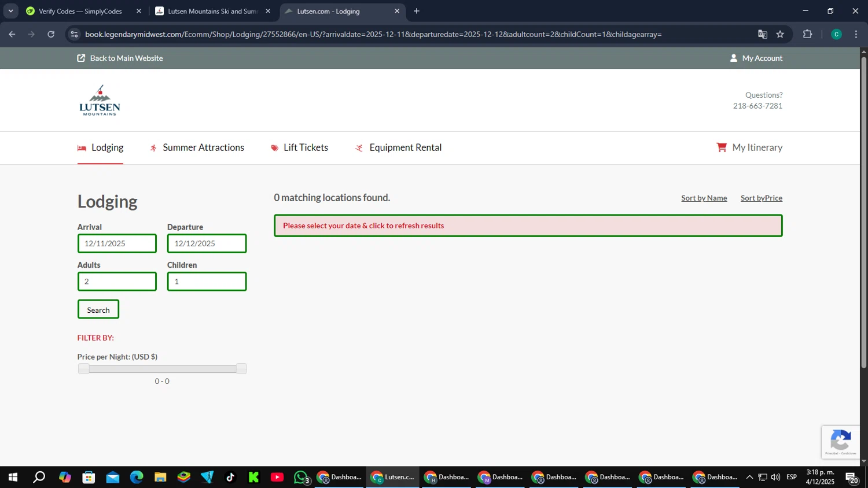
Task: Click the tag icon beside Lift Tickets
Action: [x=274, y=148]
